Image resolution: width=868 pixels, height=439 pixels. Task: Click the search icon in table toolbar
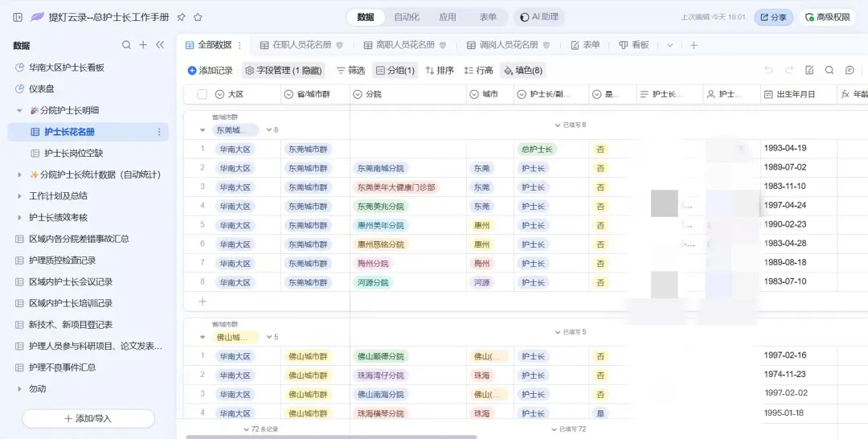829,71
